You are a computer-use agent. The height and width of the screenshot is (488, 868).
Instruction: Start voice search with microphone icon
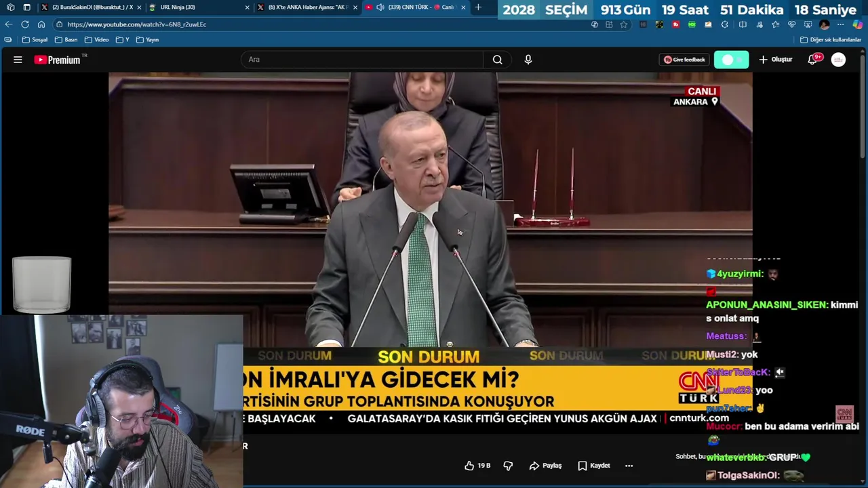(528, 60)
